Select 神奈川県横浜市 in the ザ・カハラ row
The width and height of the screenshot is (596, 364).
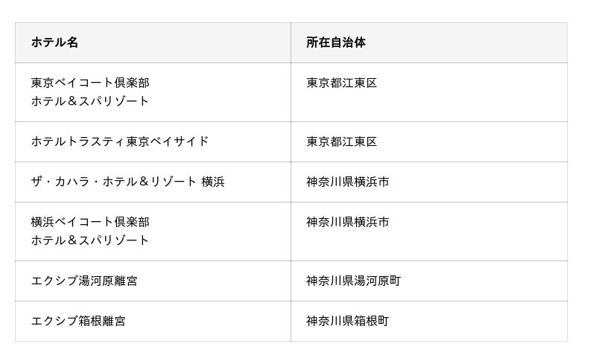click(x=347, y=182)
